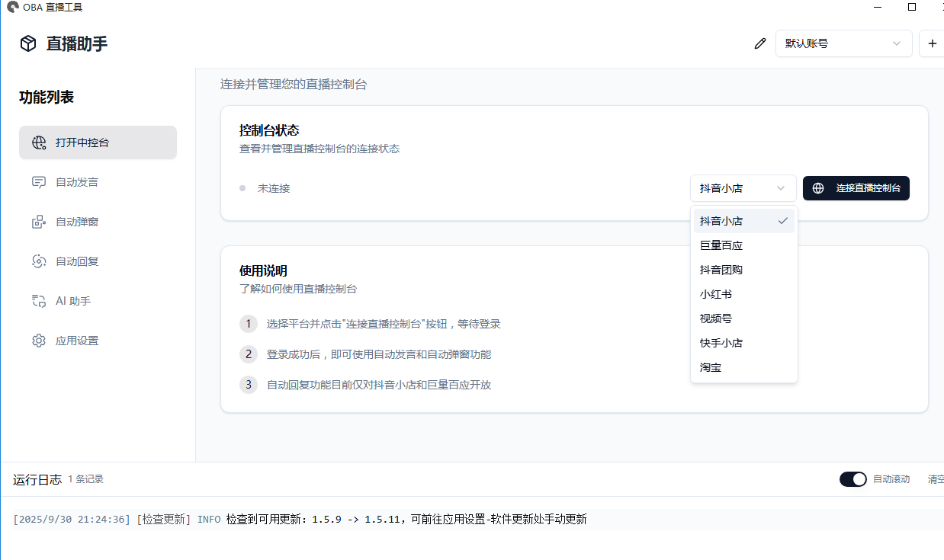Select 快手小店 in the platform menu
This screenshot has height=560, width=944.
pos(722,342)
